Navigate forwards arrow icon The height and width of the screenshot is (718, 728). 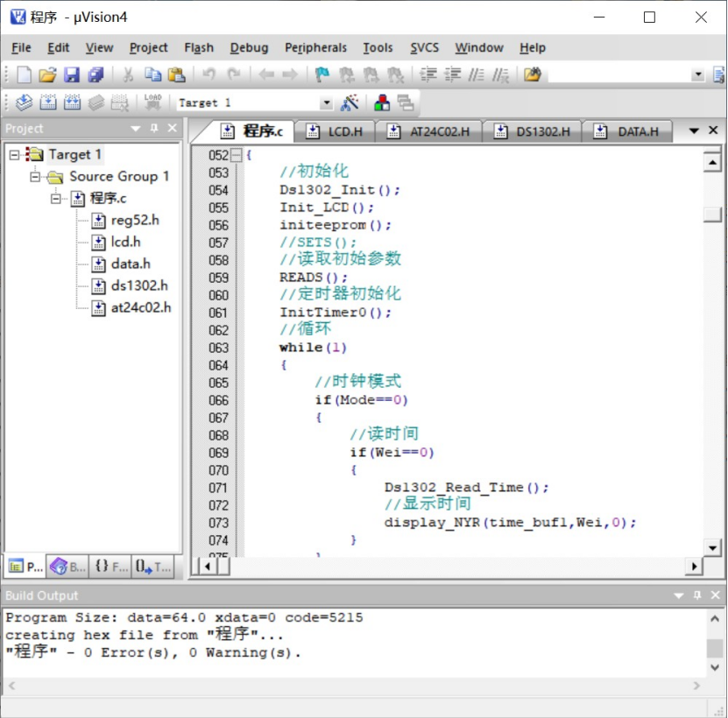click(290, 74)
